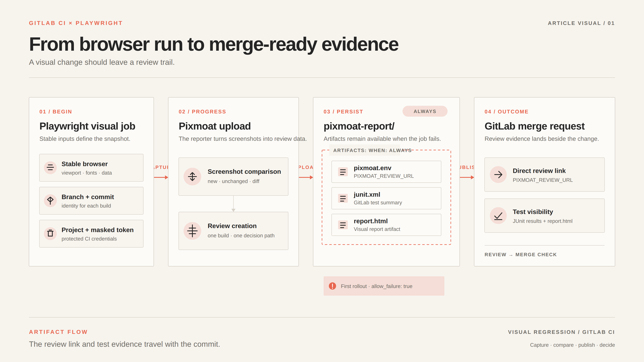The image size is (644, 362).
Task: Click the subtitle about a review trail
Action: [x=102, y=62]
